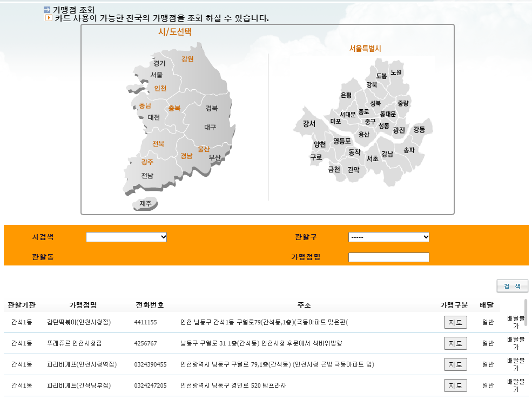This screenshot has width=532, height=399.
Task: Select the 전남 province region
Action: pos(147,176)
